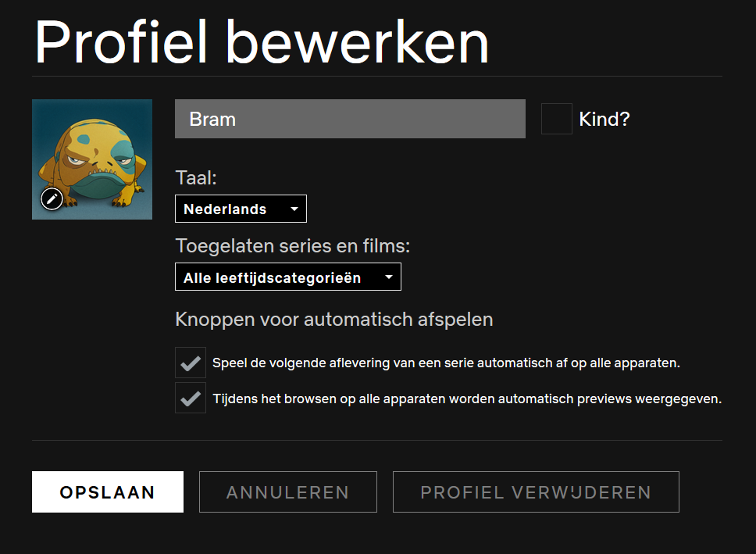Toggle 'Tijdens het browsen' previews option text

point(467,399)
